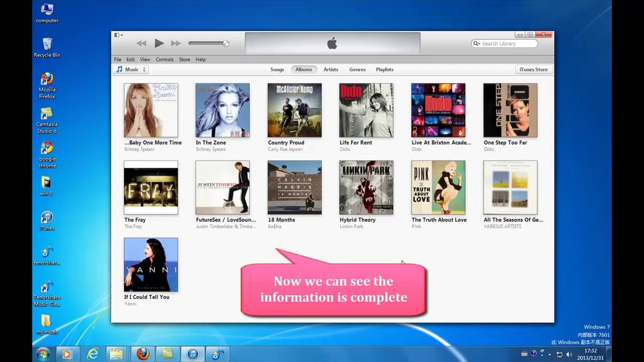Screen dimensions: 644x362
Task: Open the Controls menu
Action: (165, 59)
